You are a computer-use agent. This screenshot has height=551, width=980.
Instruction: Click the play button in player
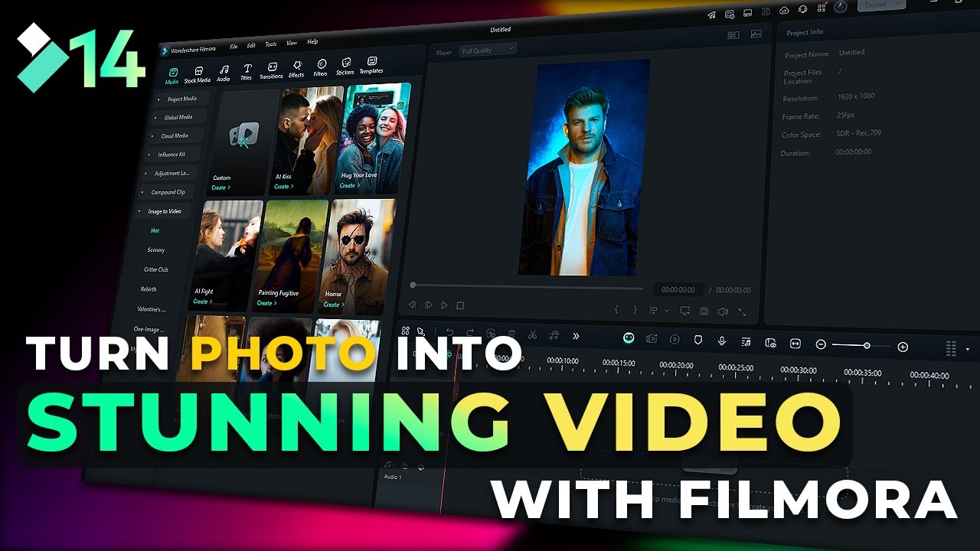[x=444, y=305]
